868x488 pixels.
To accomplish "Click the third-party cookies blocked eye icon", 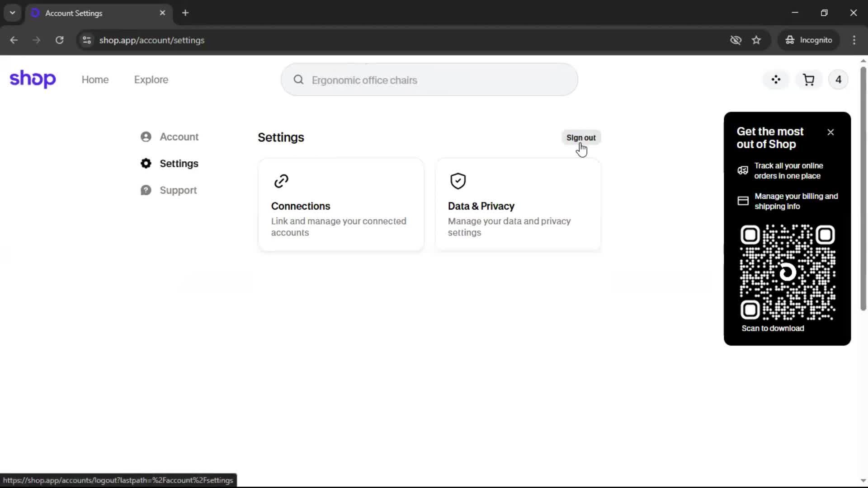I will point(736,40).
